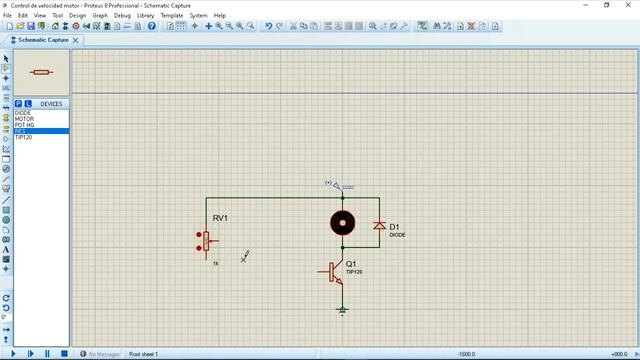Undo the last action

click(x=268, y=26)
